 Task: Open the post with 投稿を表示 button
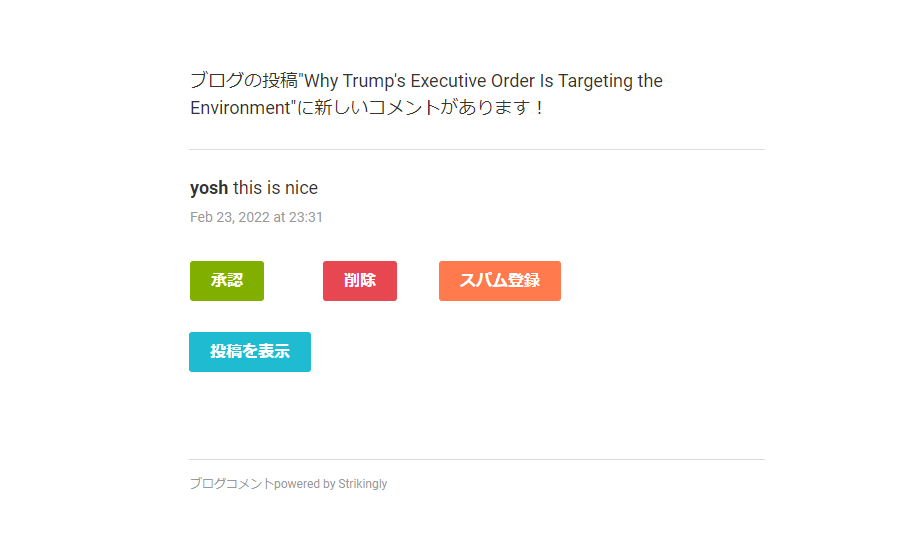point(250,352)
